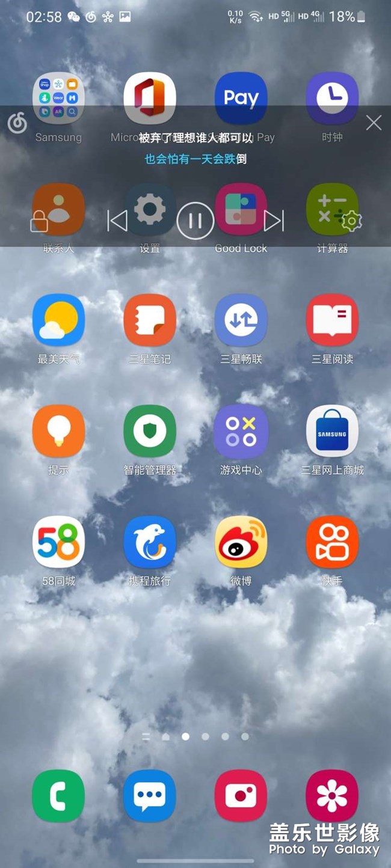
Task: Launch Good Lock app
Action: pyautogui.click(x=241, y=209)
